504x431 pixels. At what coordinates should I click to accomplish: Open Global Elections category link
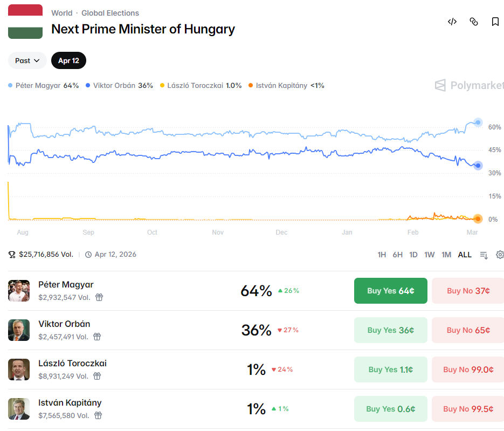pyautogui.click(x=110, y=13)
